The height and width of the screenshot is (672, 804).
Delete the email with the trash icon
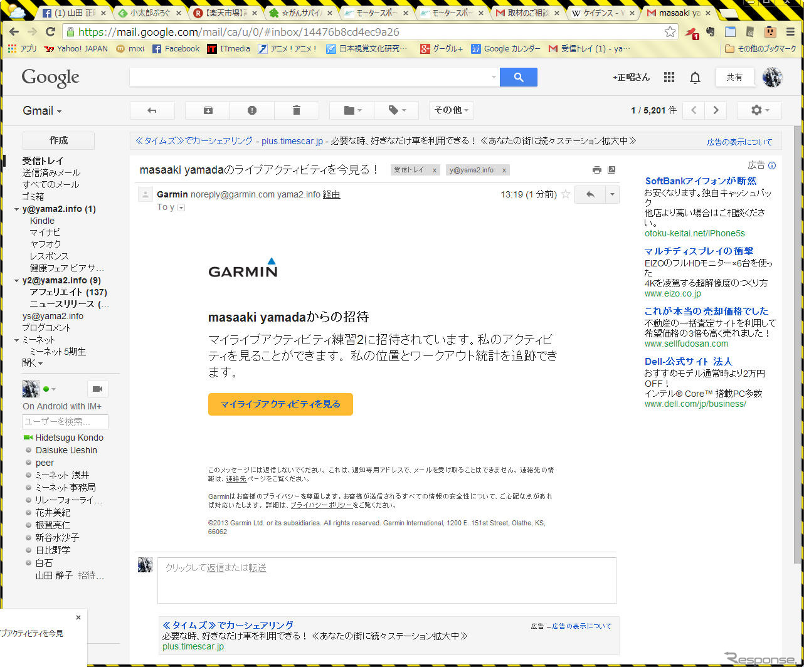(x=296, y=110)
